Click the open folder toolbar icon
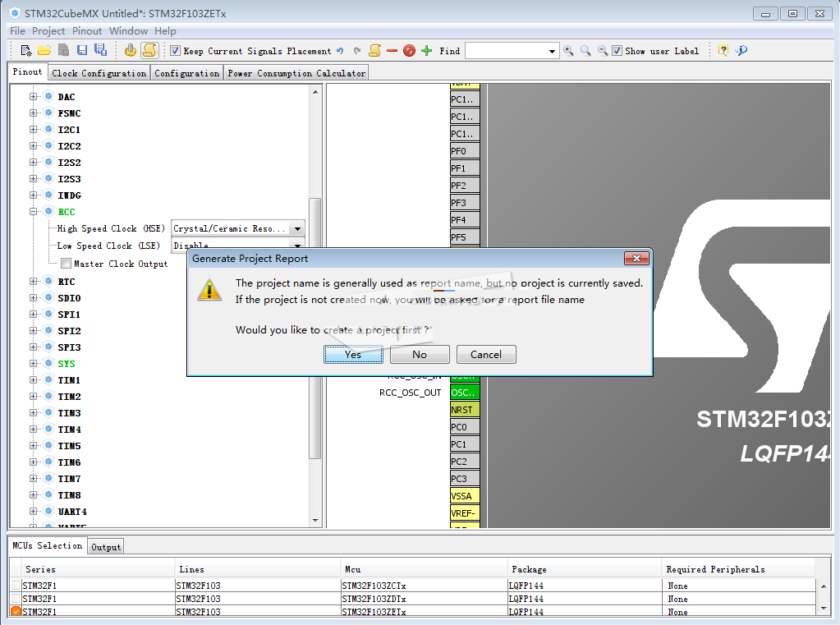The image size is (840, 625). click(44, 50)
